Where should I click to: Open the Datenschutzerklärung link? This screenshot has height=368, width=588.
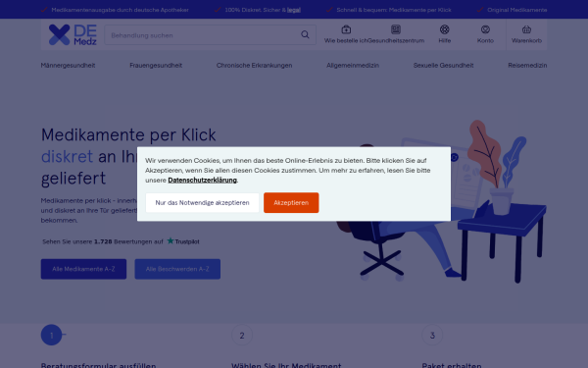(202, 181)
